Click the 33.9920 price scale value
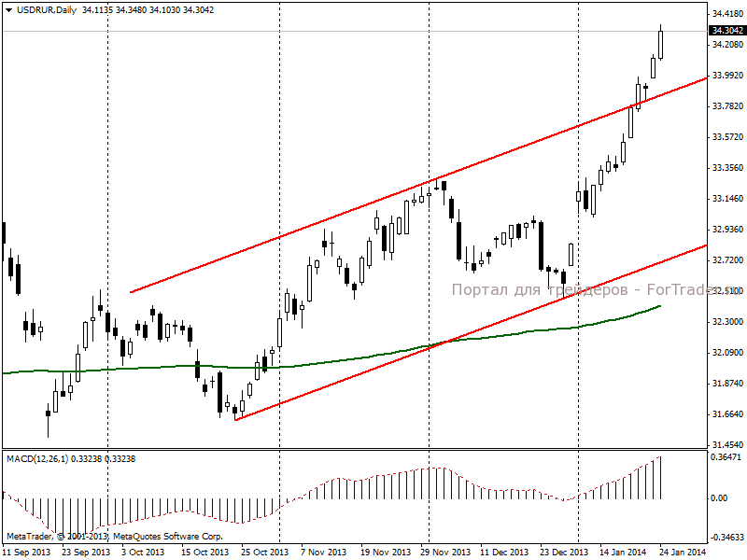Screen dimensions: 747x560 point(727,76)
